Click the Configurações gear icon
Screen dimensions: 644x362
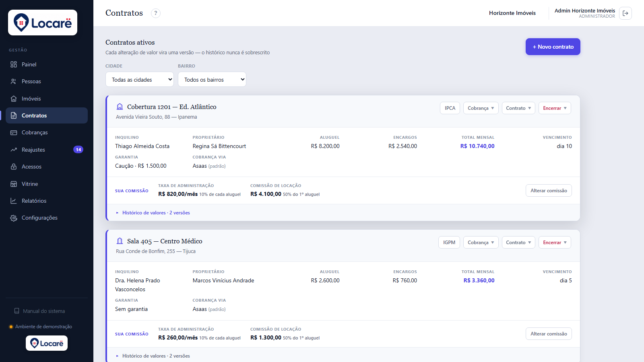[x=14, y=218]
